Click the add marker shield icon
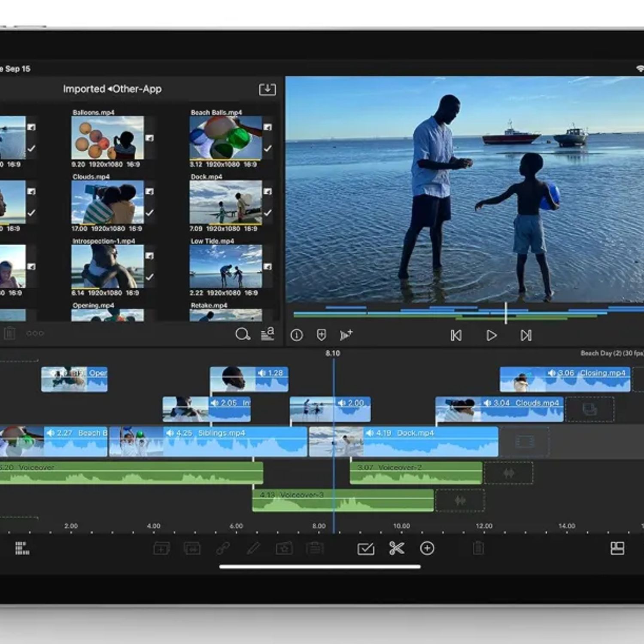 (x=321, y=335)
